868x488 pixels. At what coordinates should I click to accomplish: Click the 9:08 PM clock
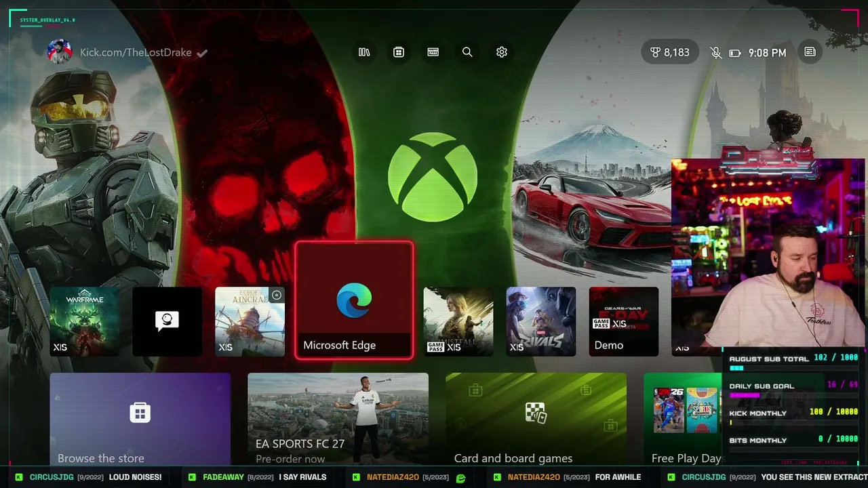768,53
